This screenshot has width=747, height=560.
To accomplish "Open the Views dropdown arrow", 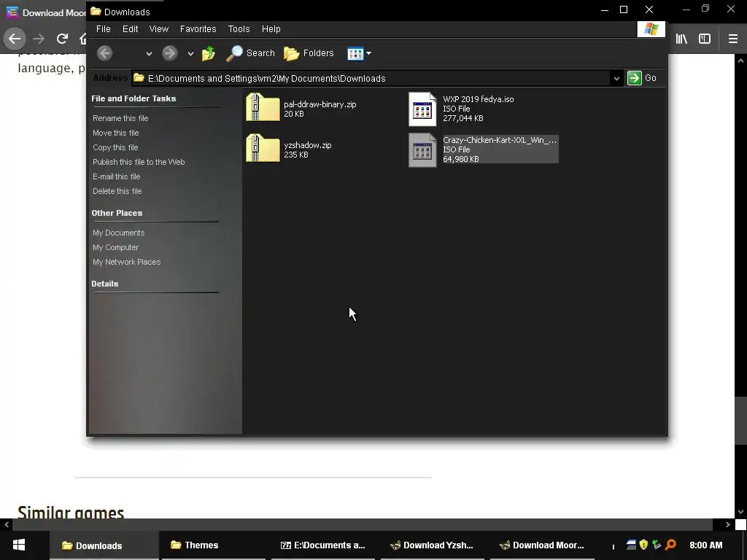I will pyautogui.click(x=368, y=53).
